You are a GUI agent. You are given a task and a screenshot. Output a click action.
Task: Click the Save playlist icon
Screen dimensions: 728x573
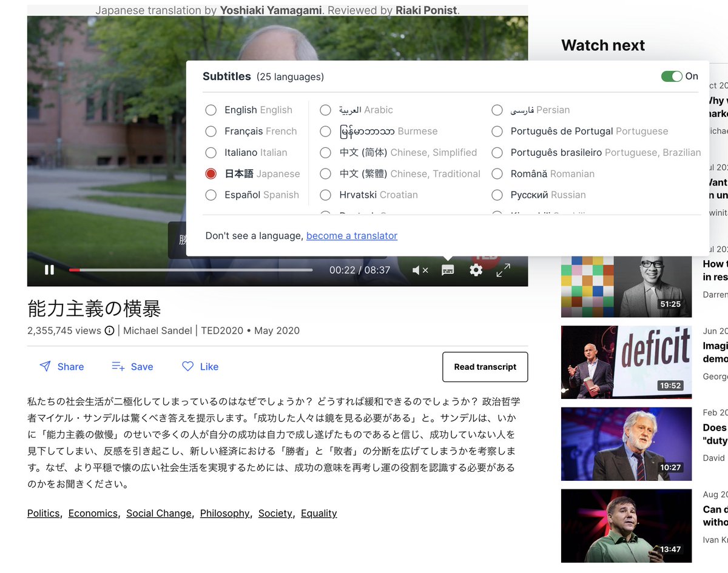118,366
